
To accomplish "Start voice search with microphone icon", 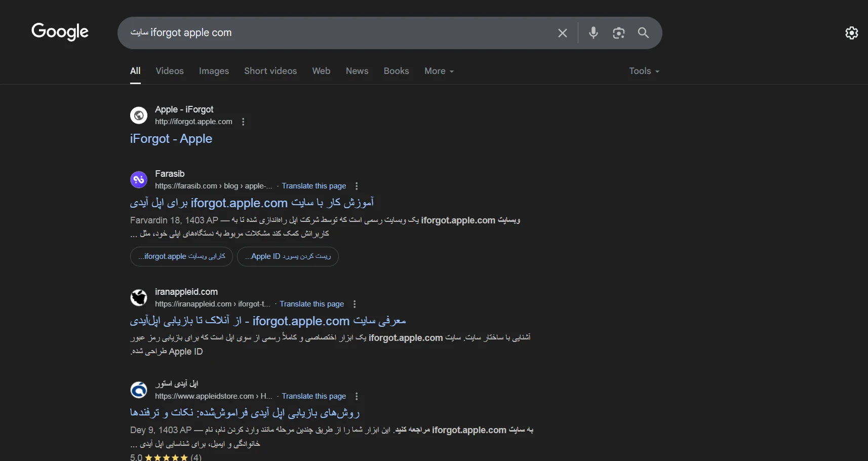I will click(594, 33).
